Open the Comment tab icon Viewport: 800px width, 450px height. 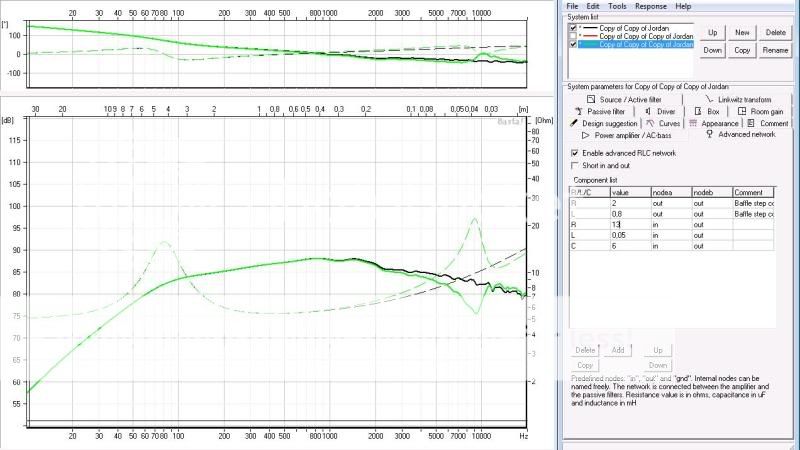752,123
